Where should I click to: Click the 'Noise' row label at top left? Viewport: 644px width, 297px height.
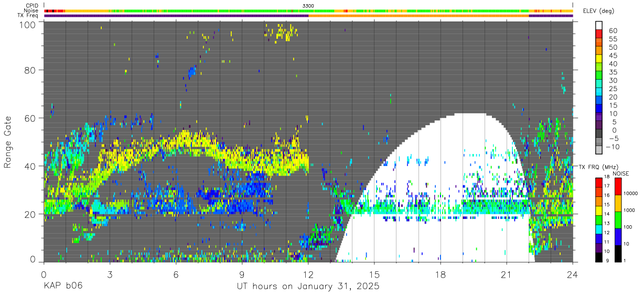pos(31,10)
